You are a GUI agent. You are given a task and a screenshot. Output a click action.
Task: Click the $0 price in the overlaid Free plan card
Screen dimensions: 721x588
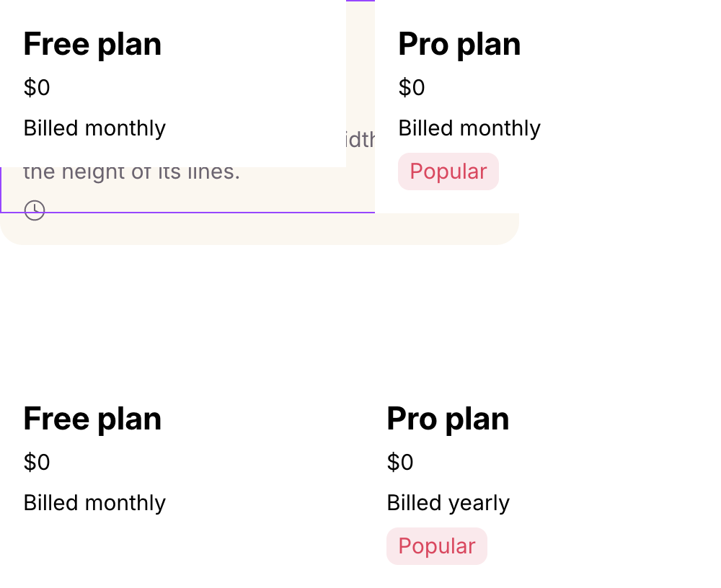tap(37, 87)
